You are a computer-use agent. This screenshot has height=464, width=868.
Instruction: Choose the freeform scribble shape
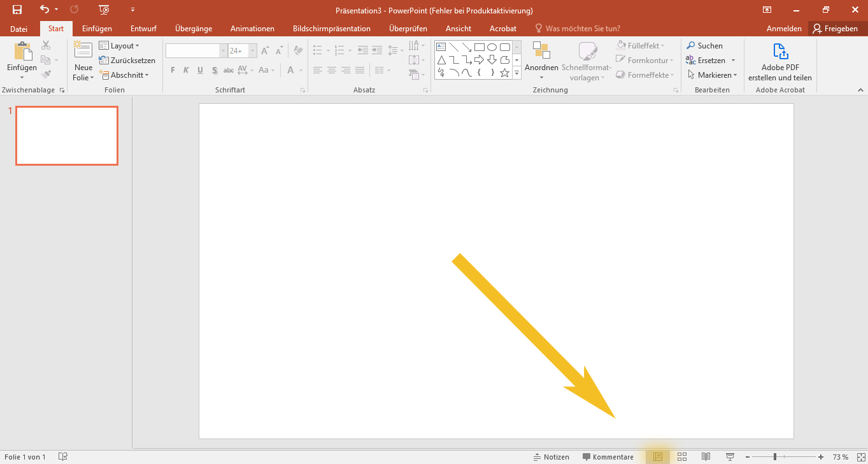click(441, 73)
